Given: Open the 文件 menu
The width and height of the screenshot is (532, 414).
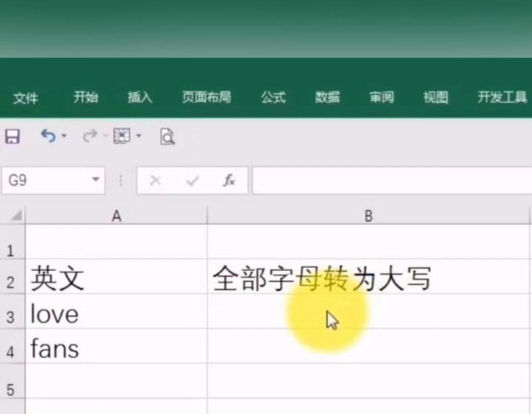Looking at the screenshot, I should (x=27, y=97).
